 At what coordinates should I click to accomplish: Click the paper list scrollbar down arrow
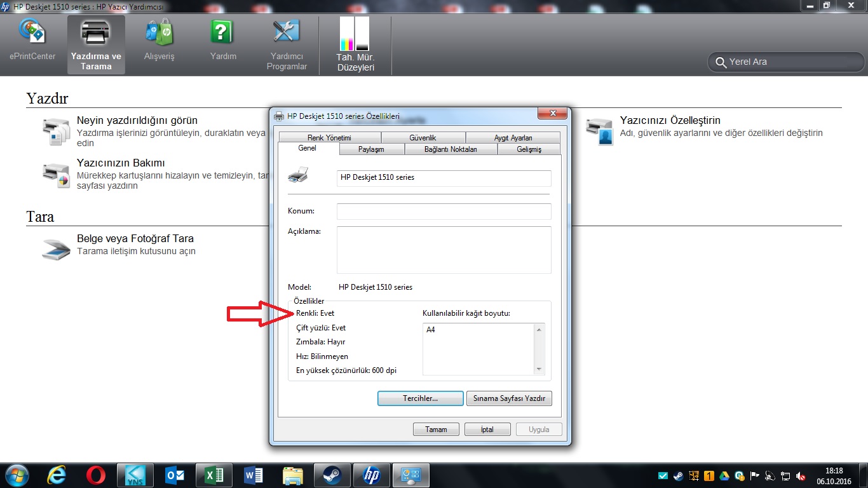coord(539,369)
